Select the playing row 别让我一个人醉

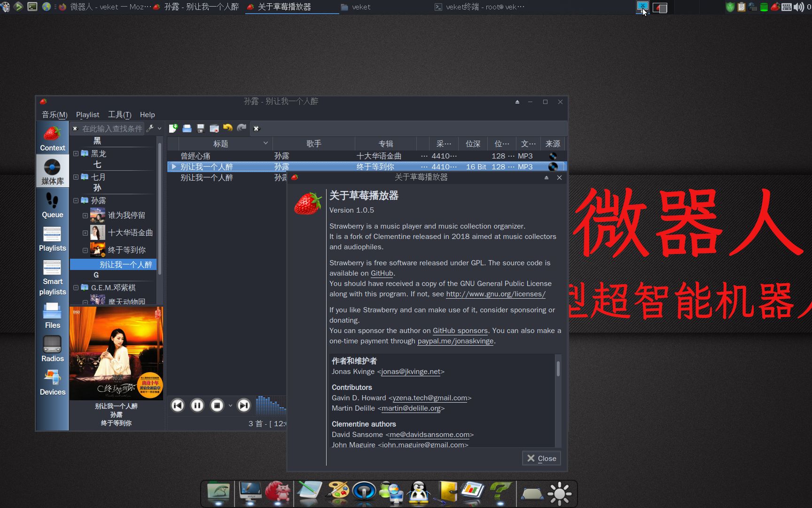pos(367,167)
